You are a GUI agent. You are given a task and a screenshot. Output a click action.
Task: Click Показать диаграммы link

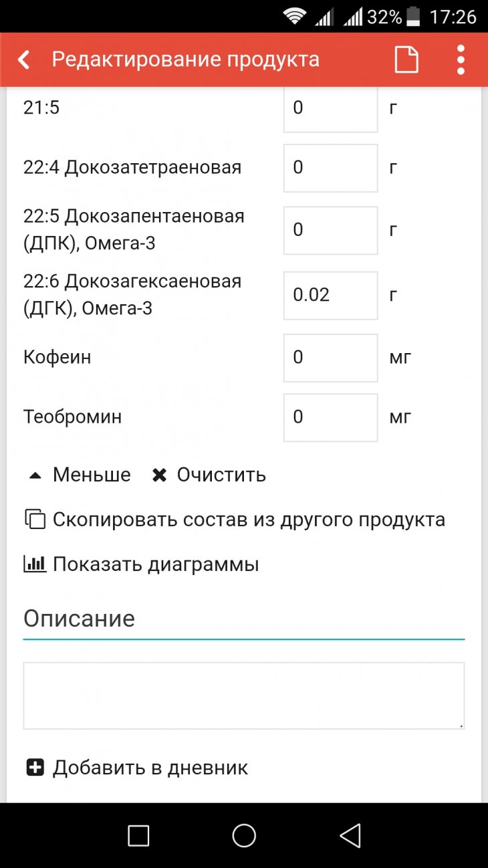156,564
